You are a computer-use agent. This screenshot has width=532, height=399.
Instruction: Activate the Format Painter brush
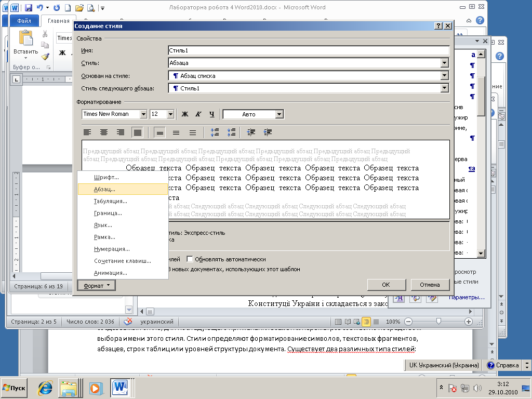coord(46,56)
